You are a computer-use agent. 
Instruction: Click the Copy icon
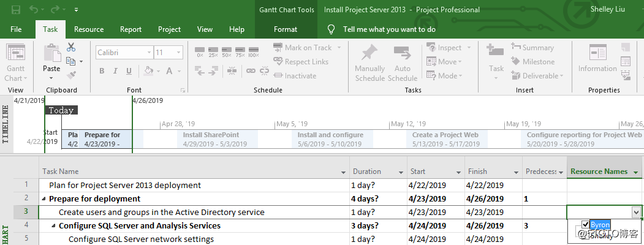coord(71,61)
